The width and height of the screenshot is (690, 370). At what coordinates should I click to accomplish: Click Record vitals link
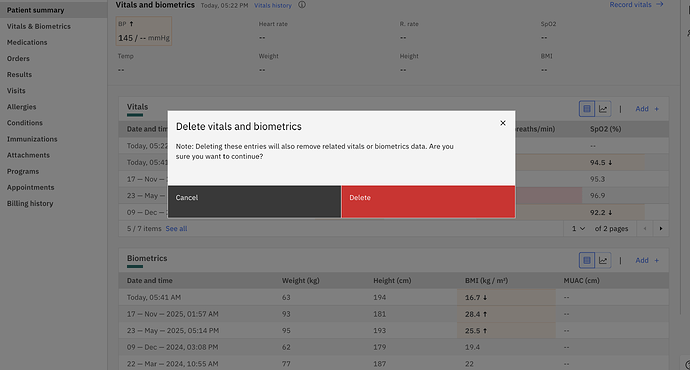point(630,4)
